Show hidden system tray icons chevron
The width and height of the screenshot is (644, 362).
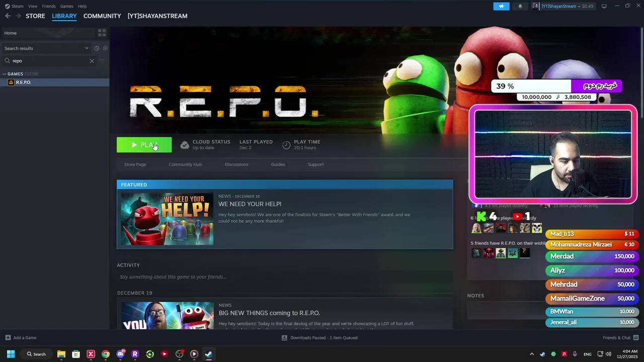(532, 354)
